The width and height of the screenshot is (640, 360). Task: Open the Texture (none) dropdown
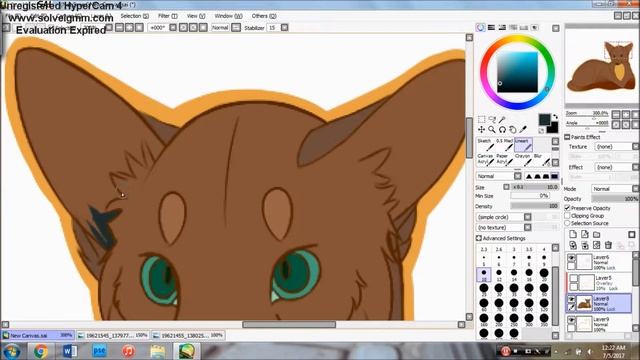617,146
